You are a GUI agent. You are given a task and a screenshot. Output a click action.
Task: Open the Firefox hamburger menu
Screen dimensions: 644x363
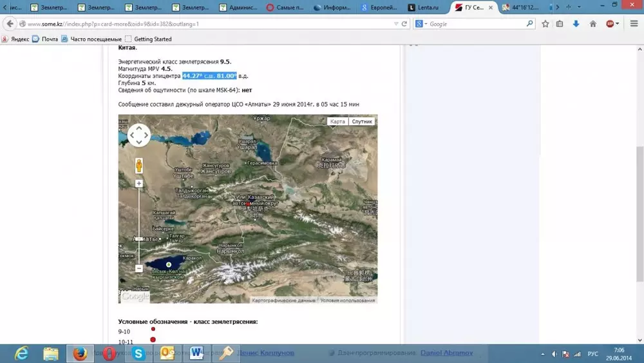pos(634,24)
